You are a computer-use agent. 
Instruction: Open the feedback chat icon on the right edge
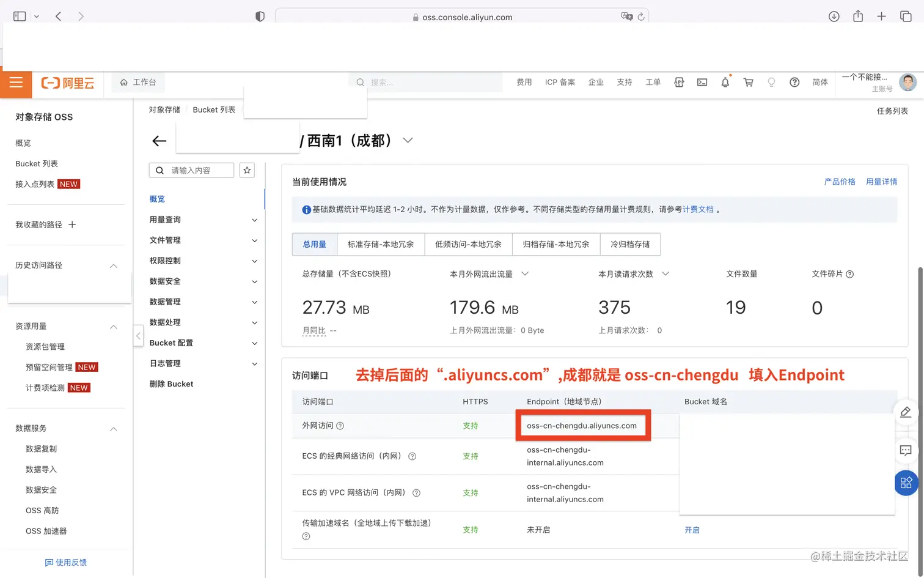point(906,450)
